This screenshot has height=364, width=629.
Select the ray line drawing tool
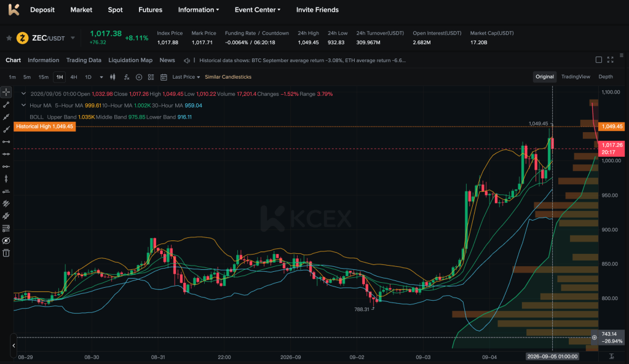pyautogui.click(x=6, y=129)
